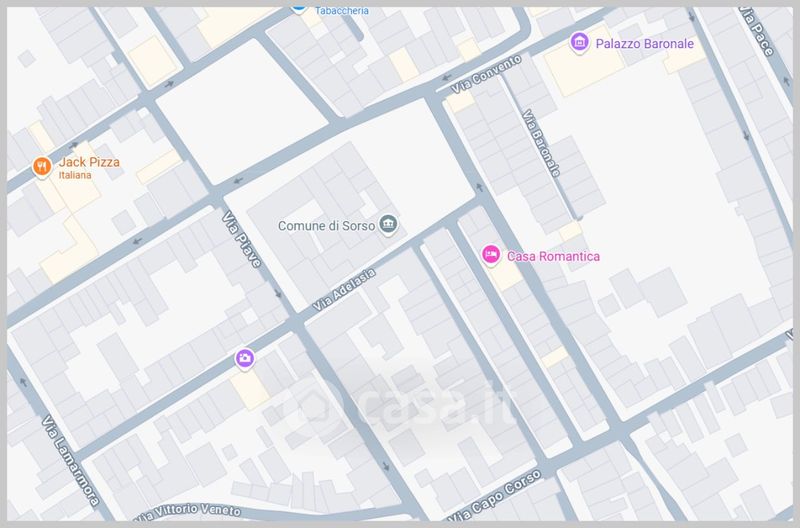Select the Via Lamarmora street label

pos(70,461)
